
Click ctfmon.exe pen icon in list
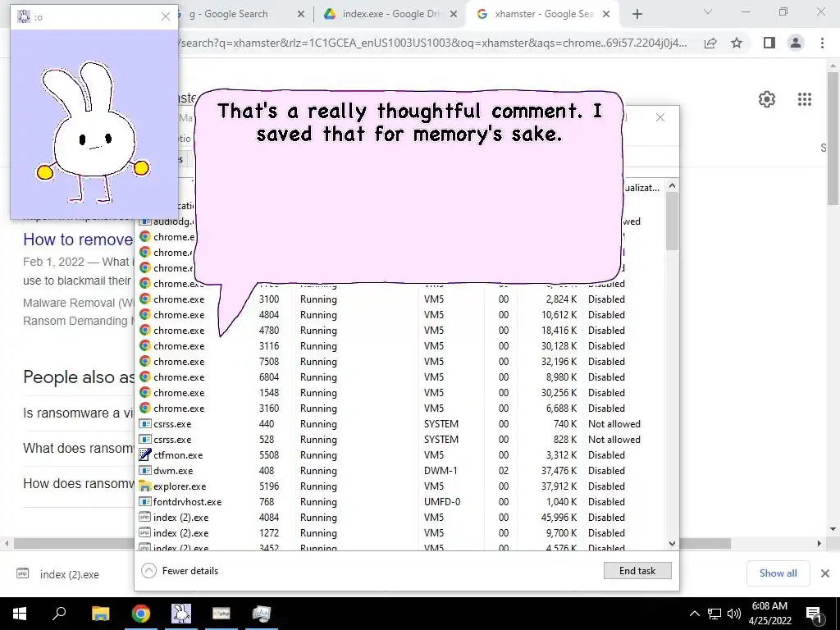[144, 454]
